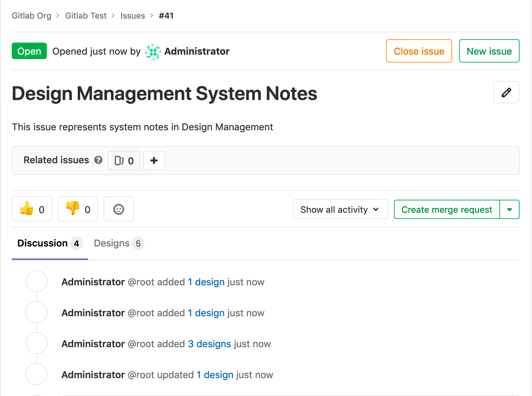Image resolution: width=532 pixels, height=396 pixels.
Task: Click the Close issue button
Action: (419, 51)
